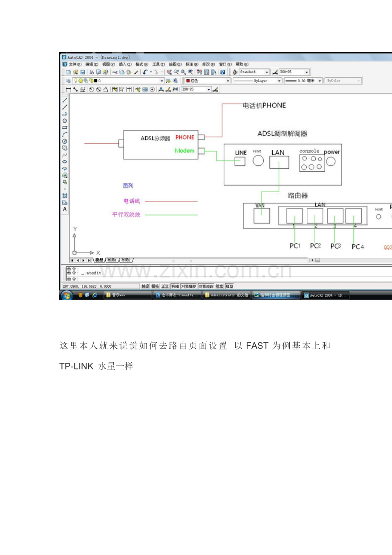This screenshot has height=555, width=392.
Task: Open the 红色 color dropdown
Action: [x=208, y=81]
